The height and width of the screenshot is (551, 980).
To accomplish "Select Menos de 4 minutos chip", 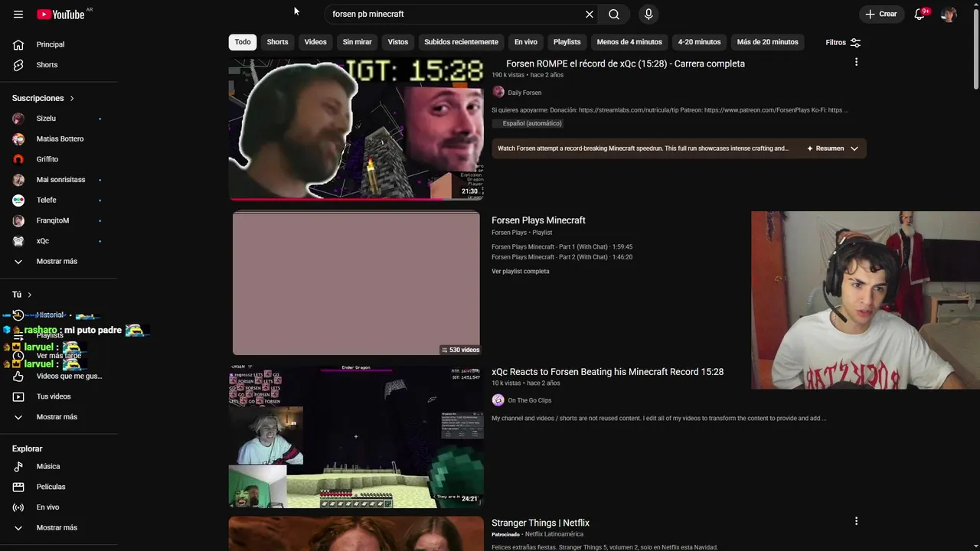I will point(629,42).
